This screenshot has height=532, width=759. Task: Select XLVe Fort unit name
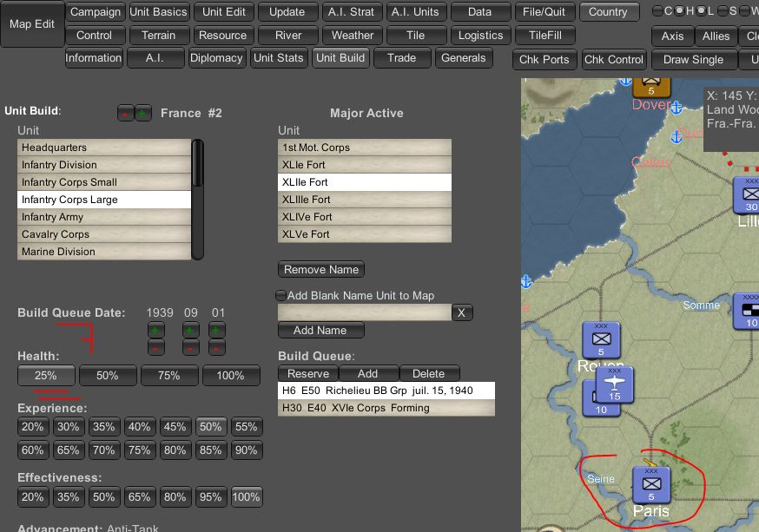coord(365,234)
